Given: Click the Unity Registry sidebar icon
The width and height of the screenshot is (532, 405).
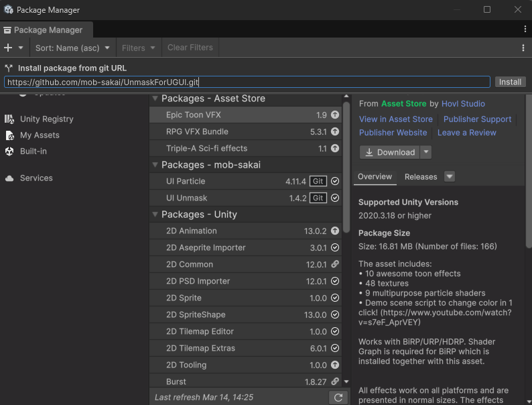Looking at the screenshot, I should (x=9, y=119).
